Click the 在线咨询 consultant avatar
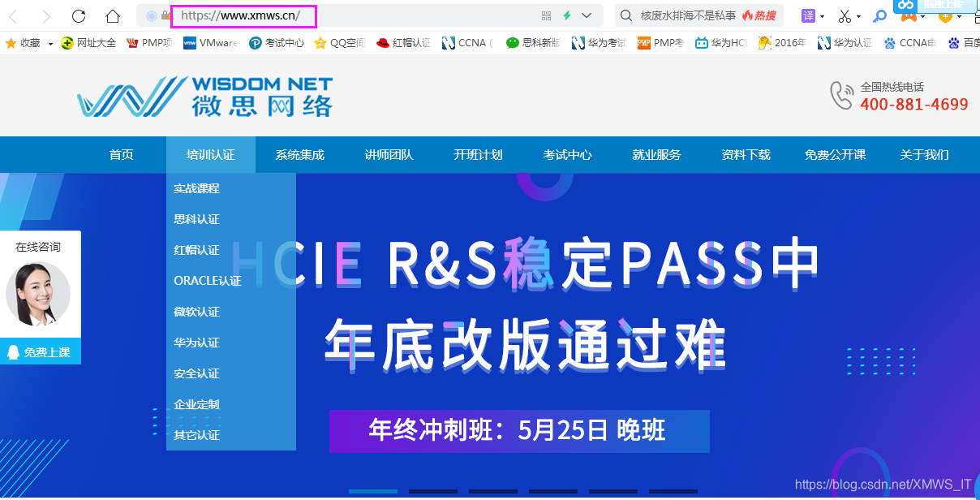The width and height of the screenshot is (980, 500). [x=38, y=294]
